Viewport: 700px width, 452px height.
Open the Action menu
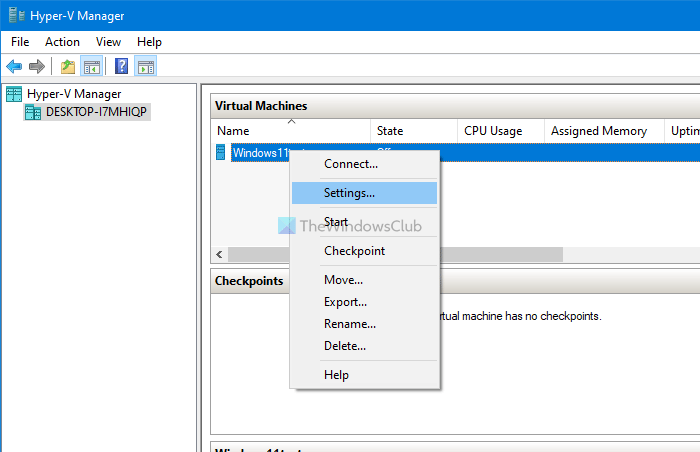[62, 42]
